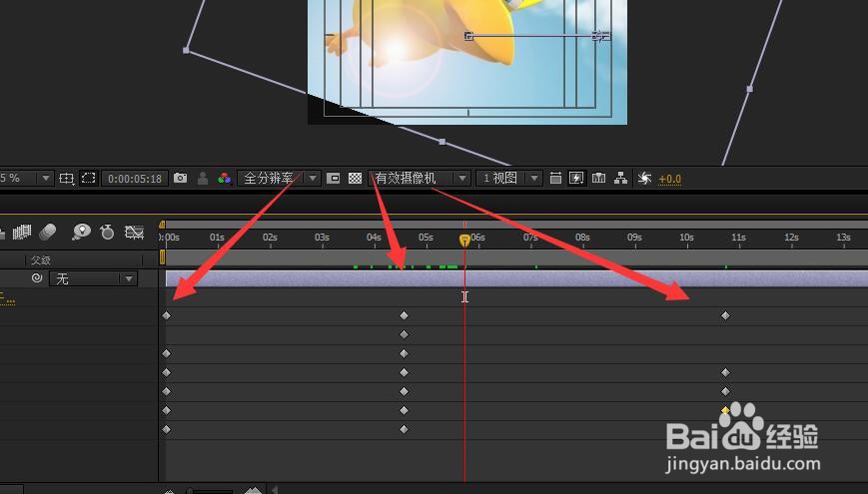Screen dimensions: 868x494
Task: Click the timeline button in viewer bar
Action: [598, 178]
